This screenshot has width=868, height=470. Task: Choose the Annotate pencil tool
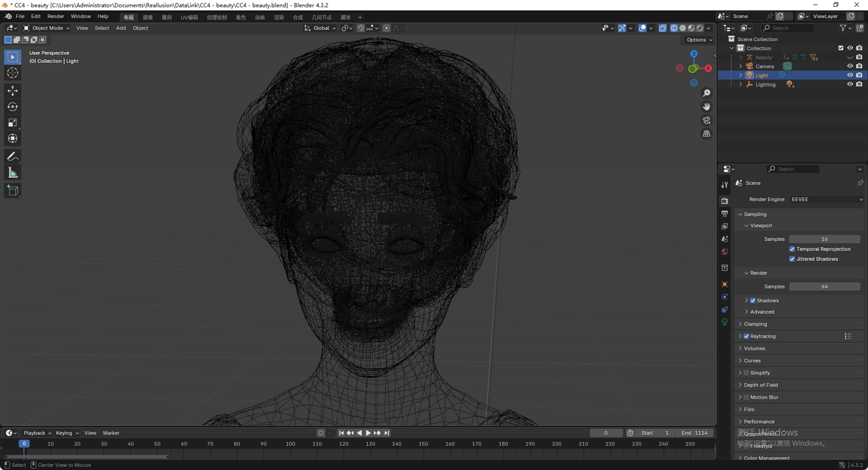13,157
